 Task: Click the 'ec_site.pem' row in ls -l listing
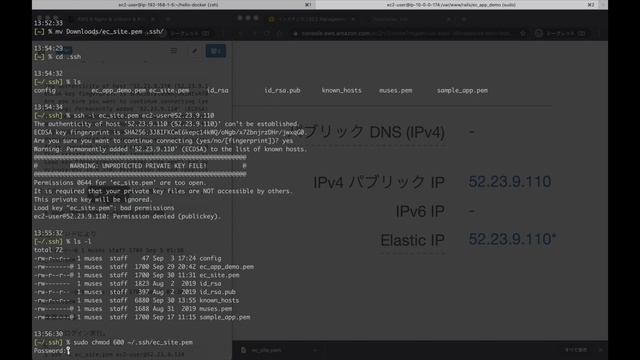(x=137, y=275)
